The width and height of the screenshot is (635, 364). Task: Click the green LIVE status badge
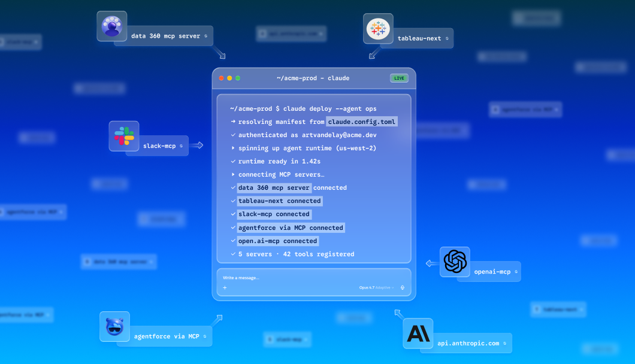pos(399,78)
